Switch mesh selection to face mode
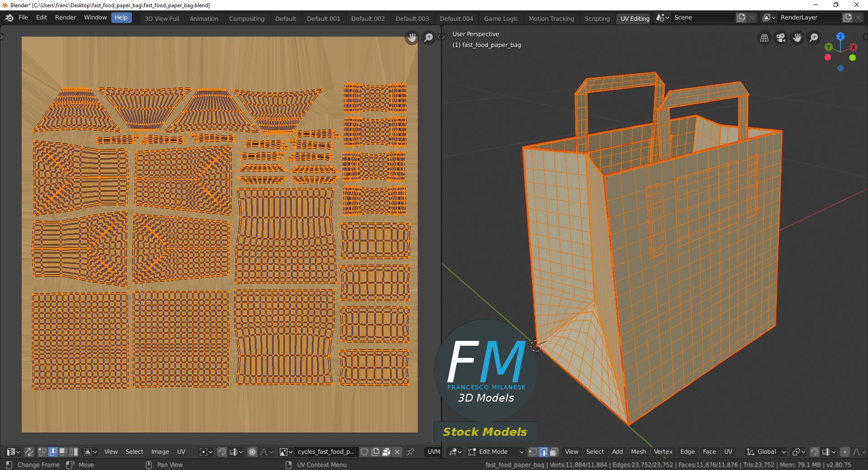Image resolution: width=868 pixels, height=470 pixels. 553,451
